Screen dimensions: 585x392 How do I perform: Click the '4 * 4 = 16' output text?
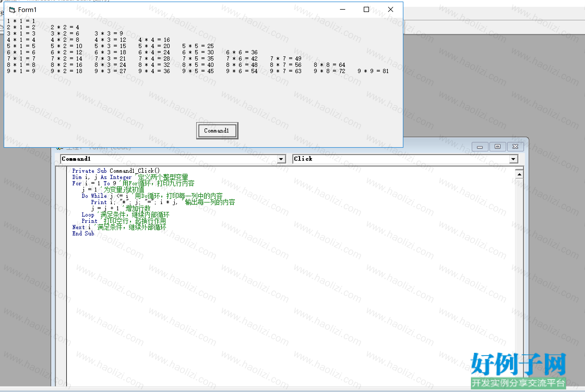154,40
